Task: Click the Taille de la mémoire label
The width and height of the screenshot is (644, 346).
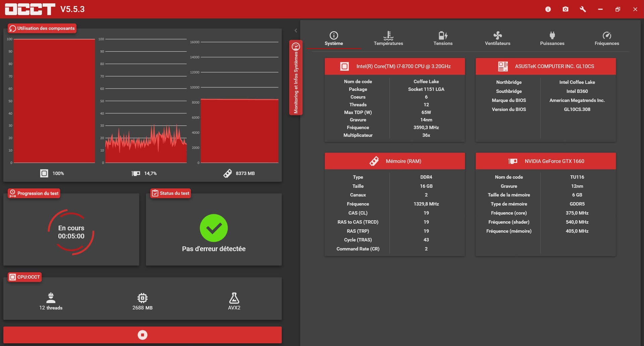Action: [509, 195]
